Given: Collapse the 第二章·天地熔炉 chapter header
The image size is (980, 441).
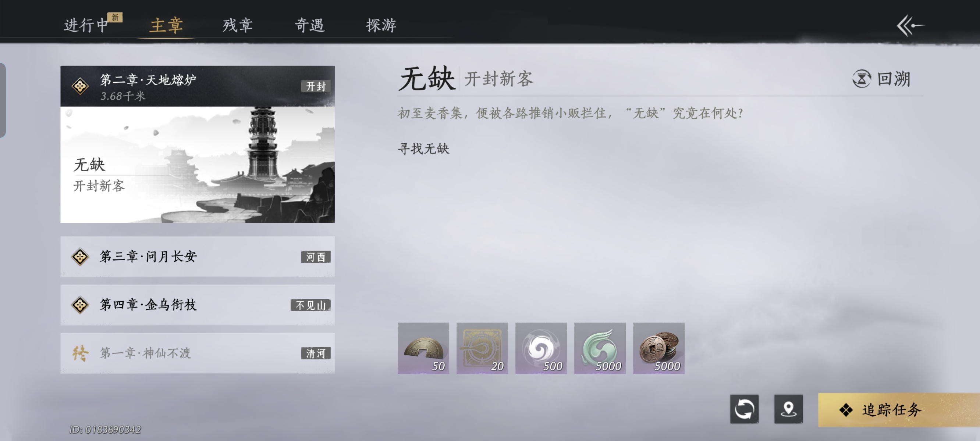Looking at the screenshot, I should [198, 86].
